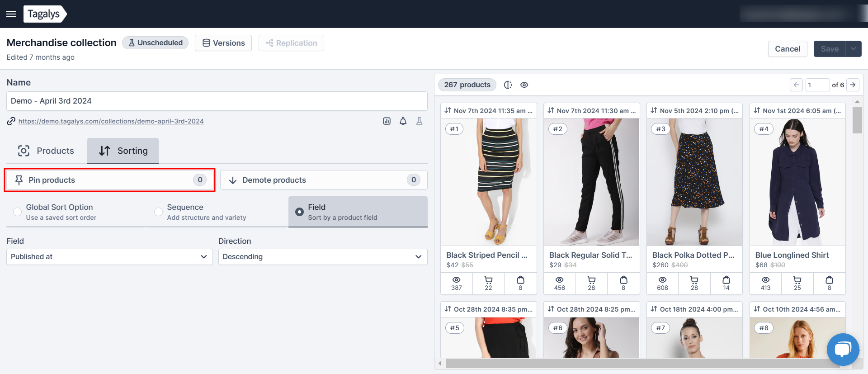Click the #6 product thumbnail
The width and height of the screenshot is (868, 374).
(592, 337)
